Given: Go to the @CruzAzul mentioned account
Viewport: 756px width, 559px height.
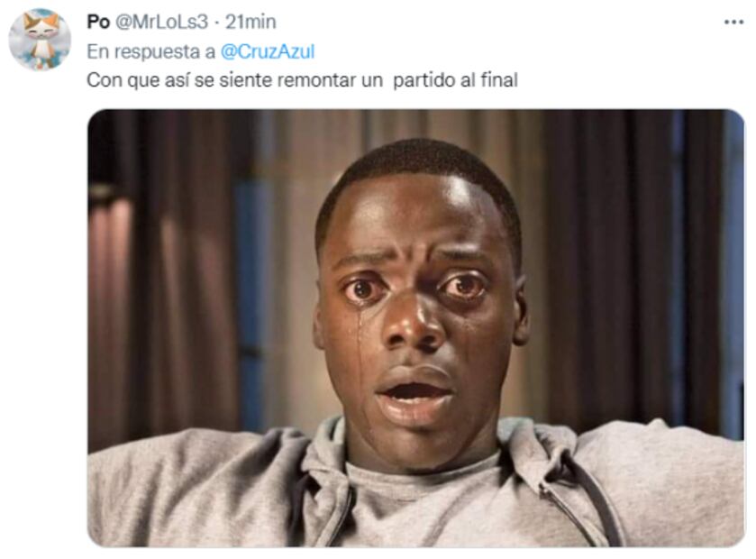Looking at the screenshot, I should 268,51.
